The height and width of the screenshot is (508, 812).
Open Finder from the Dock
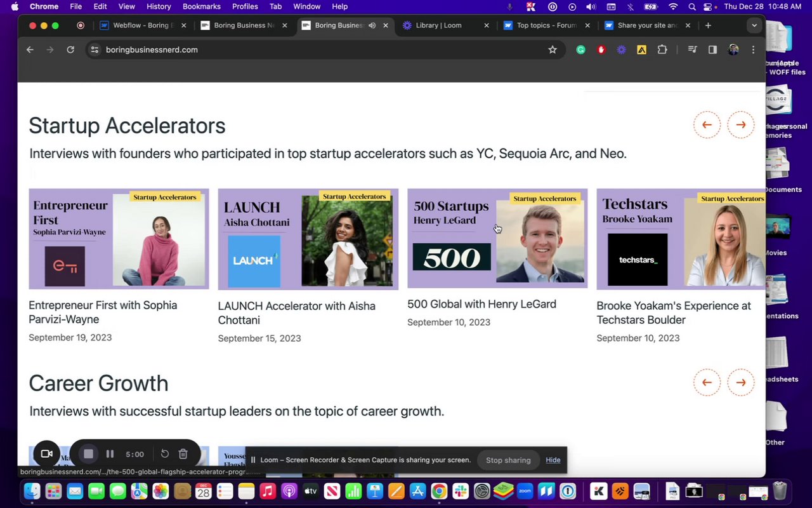point(32,491)
